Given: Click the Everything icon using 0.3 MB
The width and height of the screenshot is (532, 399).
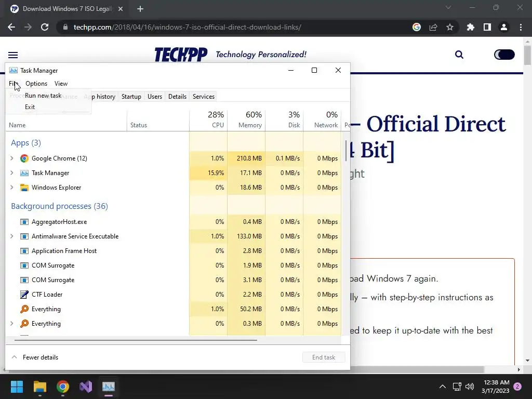Looking at the screenshot, I should click(24, 324).
